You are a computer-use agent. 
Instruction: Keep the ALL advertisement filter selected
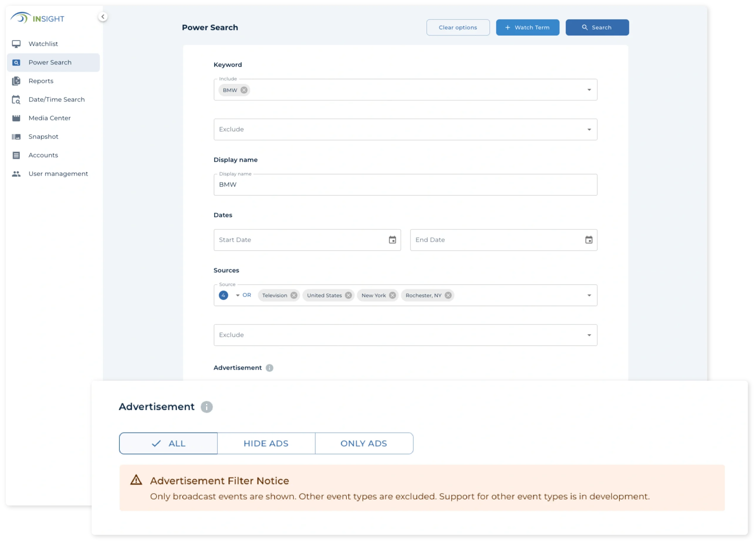[168, 443]
